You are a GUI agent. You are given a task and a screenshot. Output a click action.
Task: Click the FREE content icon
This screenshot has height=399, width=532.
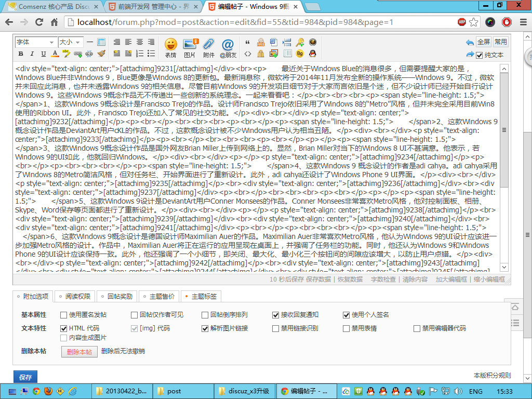[x=261, y=42]
